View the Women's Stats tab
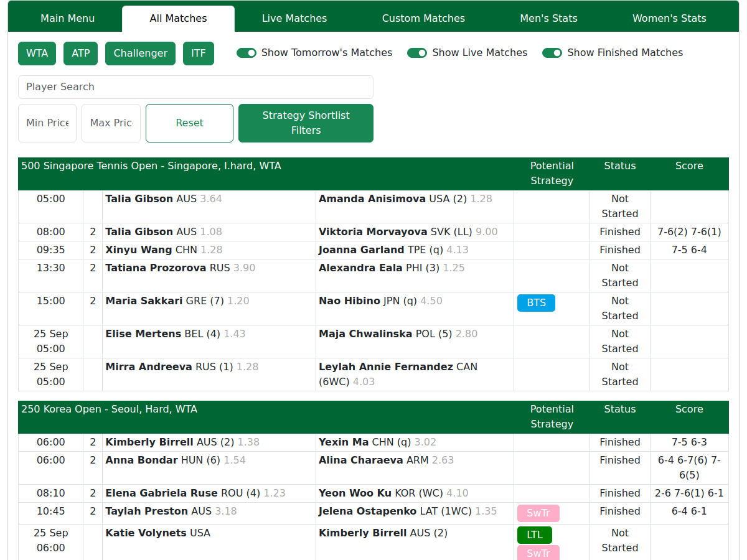Screen dimensions: 747x560 pyautogui.click(x=669, y=19)
